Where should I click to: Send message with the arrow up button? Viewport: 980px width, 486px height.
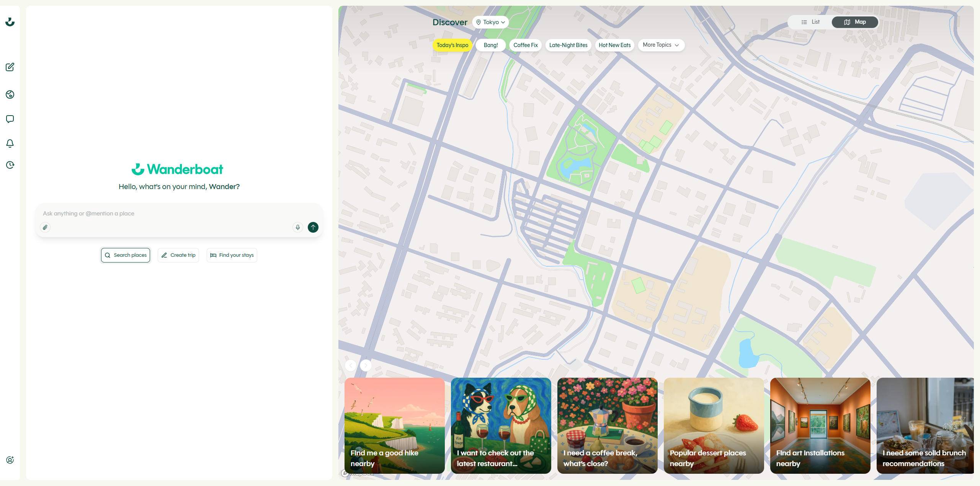313,227
